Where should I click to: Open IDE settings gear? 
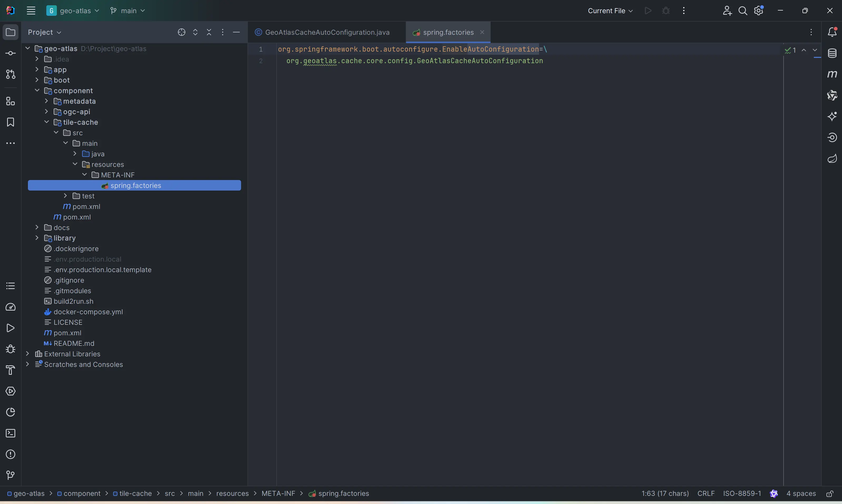click(x=759, y=11)
